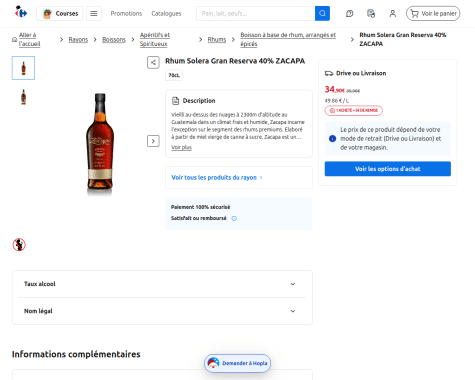Screen dimensions: 475x380
Task: Open the hamburger menu
Action: 94,14
